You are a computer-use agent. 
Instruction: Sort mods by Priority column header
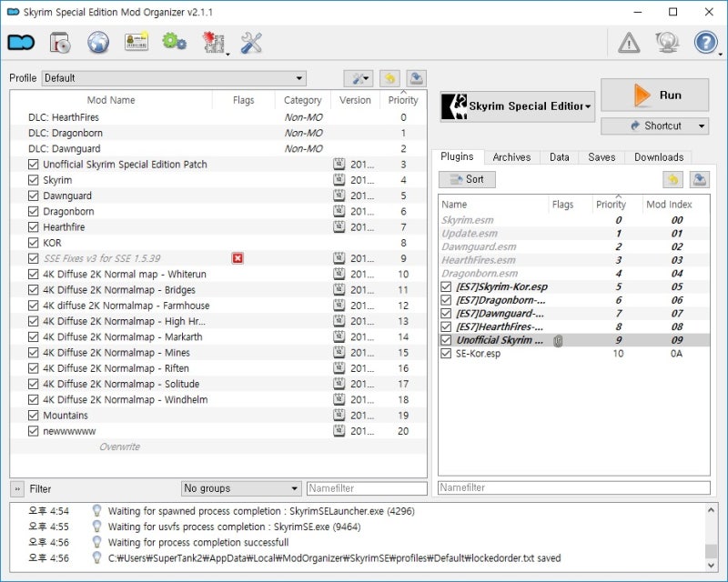[x=403, y=100]
